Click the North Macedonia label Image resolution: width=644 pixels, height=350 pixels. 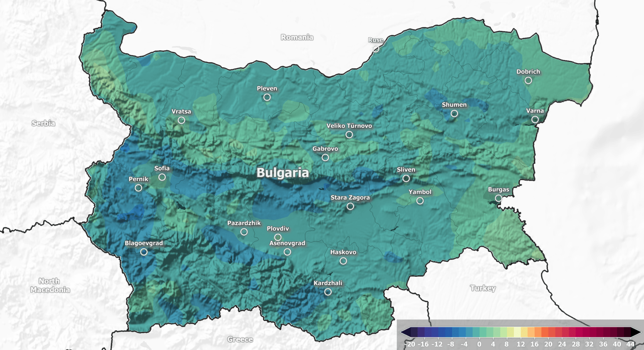[50, 285]
